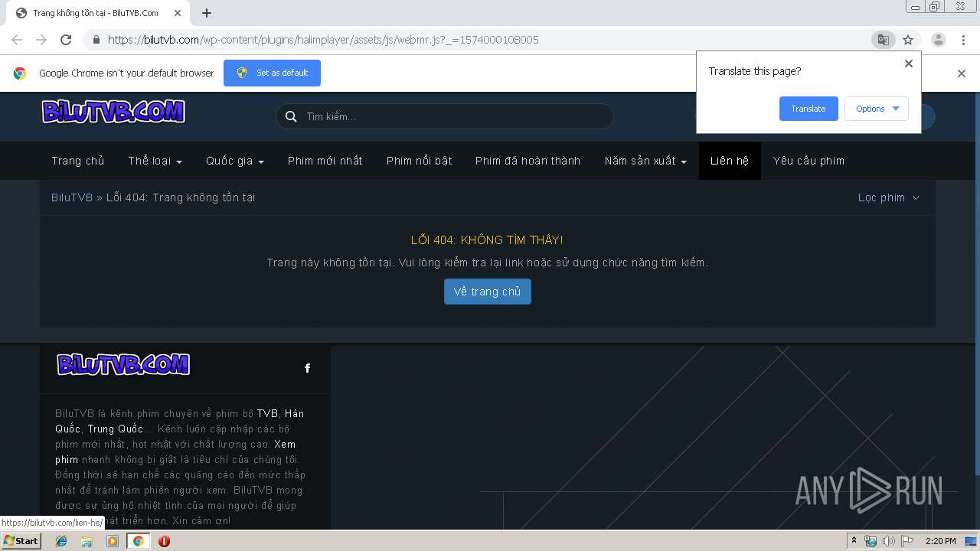Click the BiluTVB breadcrumb link
The height and width of the screenshot is (551, 980).
(72, 197)
